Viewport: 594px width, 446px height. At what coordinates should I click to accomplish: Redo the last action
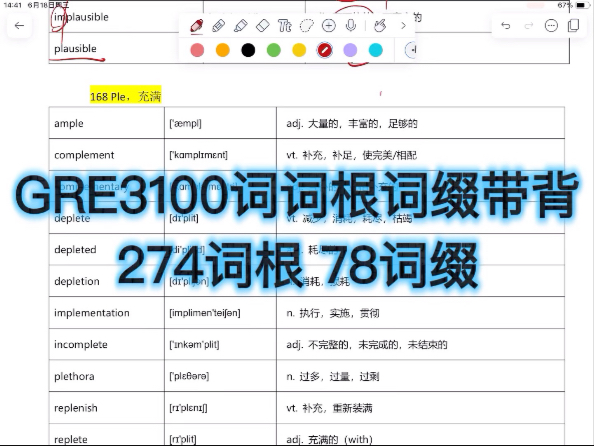(528, 26)
